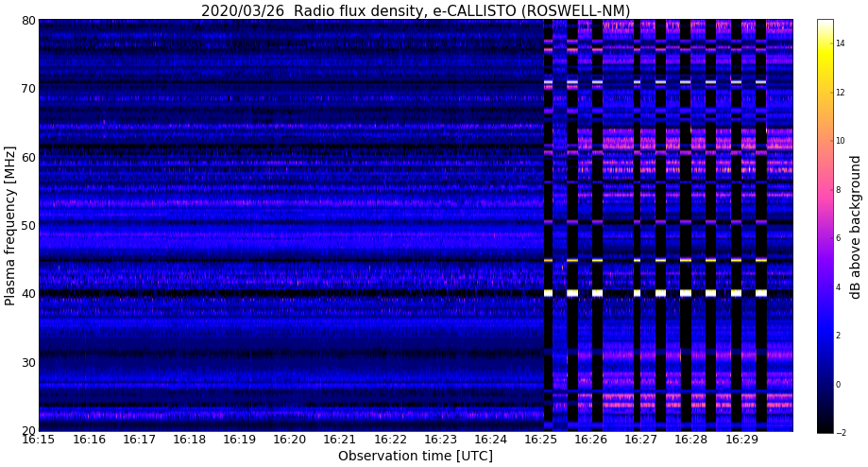Click the 16:18 time tick label
The width and height of the screenshot is (868, 467).
[x=189, y=440]
